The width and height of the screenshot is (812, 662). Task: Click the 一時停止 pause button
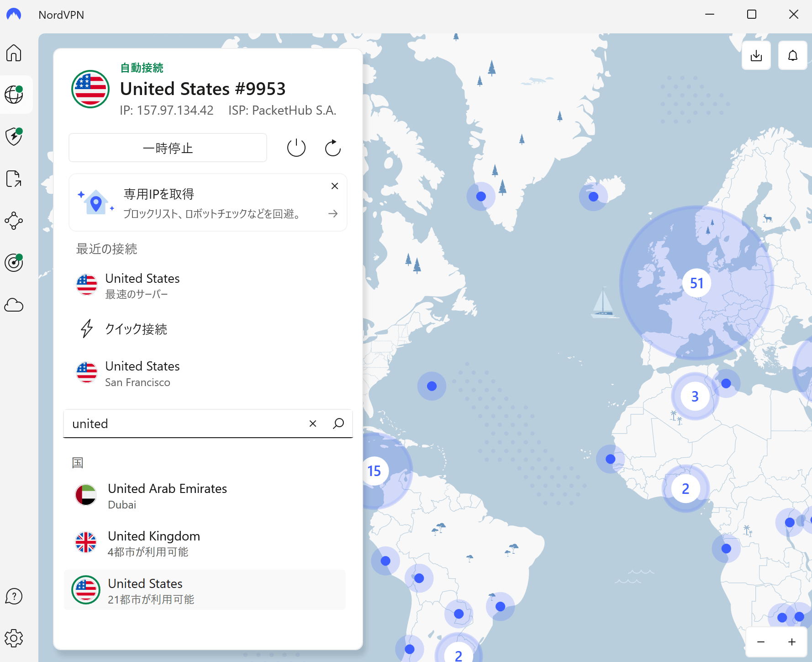[168, 148]
